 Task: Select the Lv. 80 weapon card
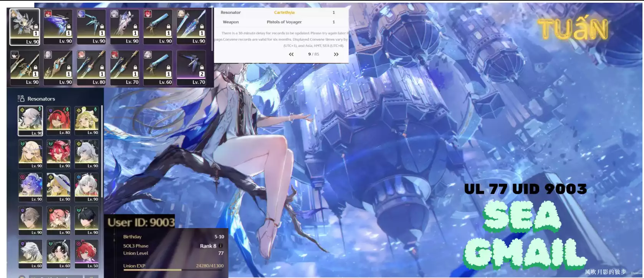coord(91,68)
